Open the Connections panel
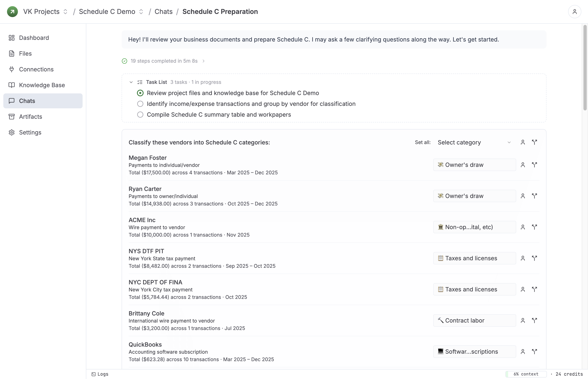 (36, 69)
